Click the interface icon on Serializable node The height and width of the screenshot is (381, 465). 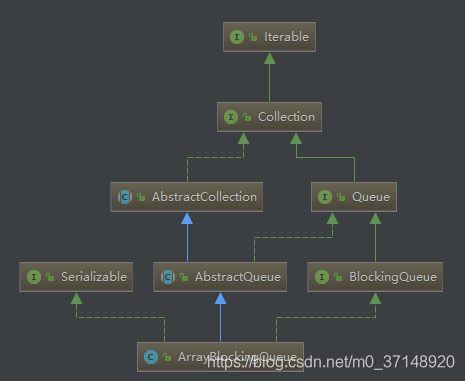(x=34, y=277)
